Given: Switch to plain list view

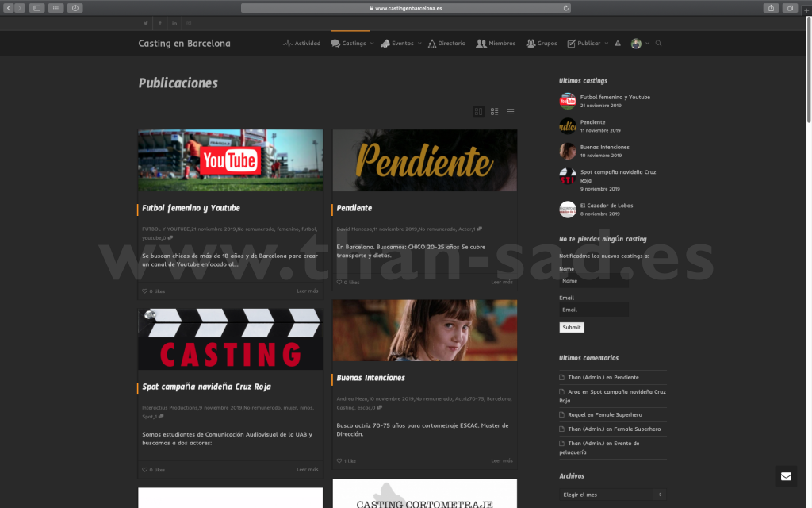Looking at the screenshot, I should pyautogui.click(x=511, y=111).
